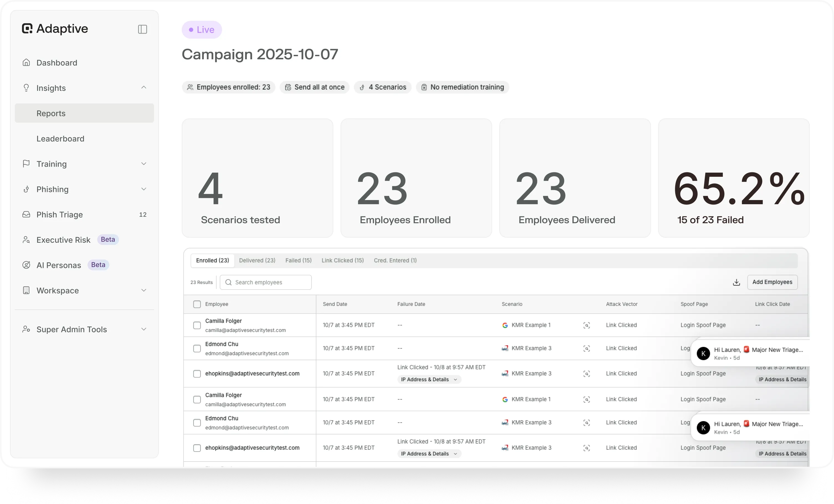The image size is (834, 504).
Task: Expand the Training menu chevron
Action: coord(144,164)
